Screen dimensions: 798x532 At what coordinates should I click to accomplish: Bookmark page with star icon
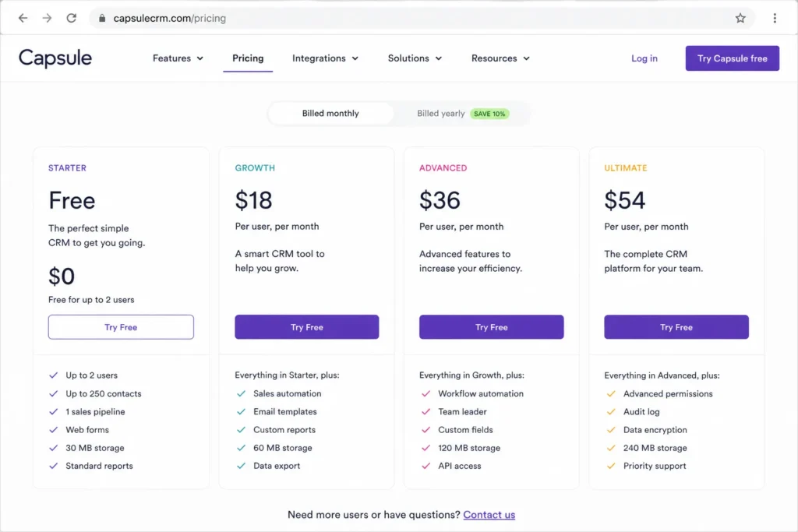click(740, 19)
